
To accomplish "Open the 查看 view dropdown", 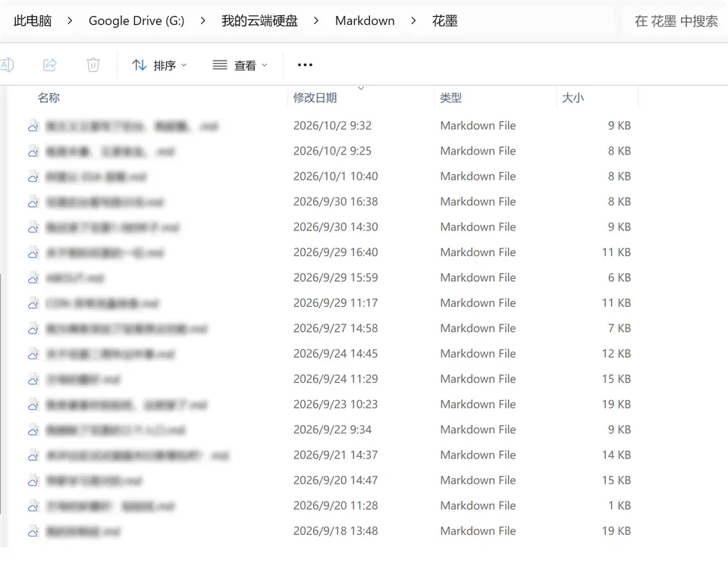I will click(x=240, y=65).
